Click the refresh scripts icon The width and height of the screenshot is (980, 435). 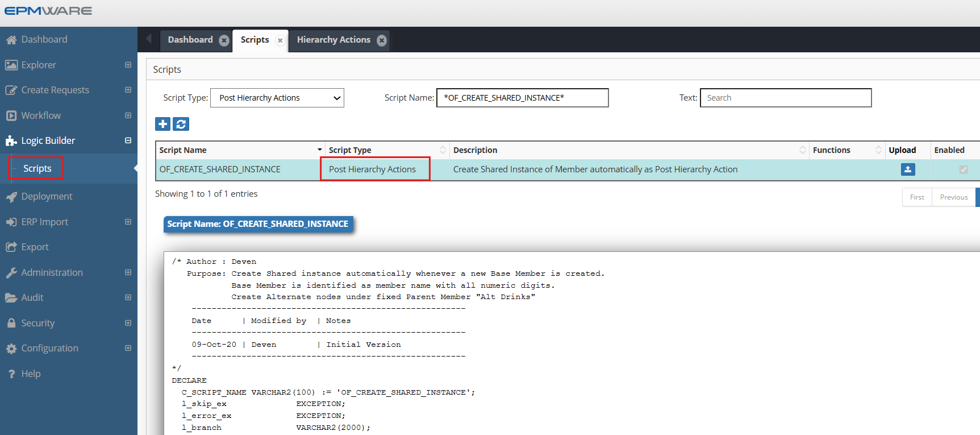point(181,124)
